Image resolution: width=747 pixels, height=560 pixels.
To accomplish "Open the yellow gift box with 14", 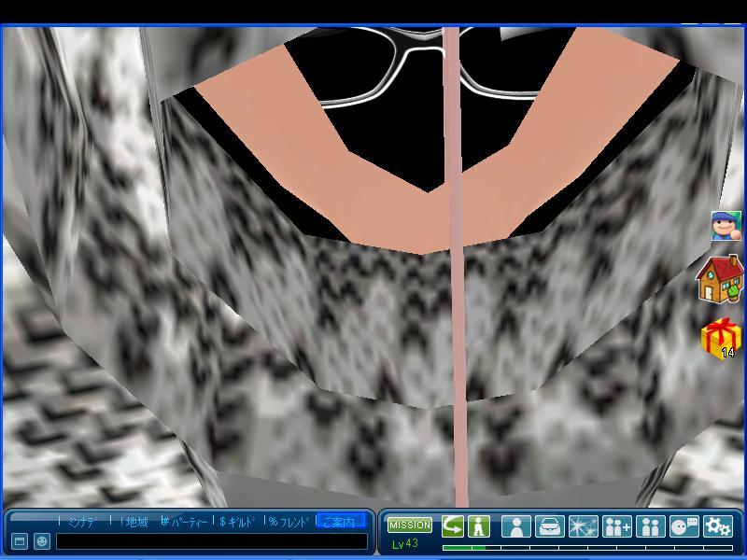I will pos(721,338).
